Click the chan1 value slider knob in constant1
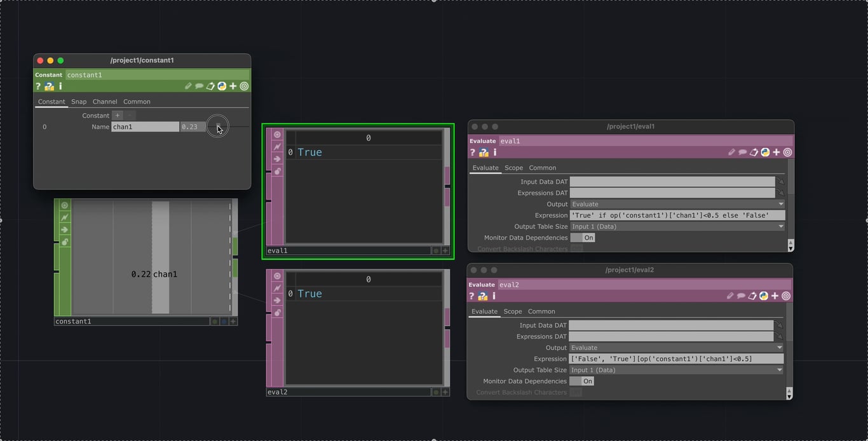Screen dimensions: 868x441 coord(219,126)
